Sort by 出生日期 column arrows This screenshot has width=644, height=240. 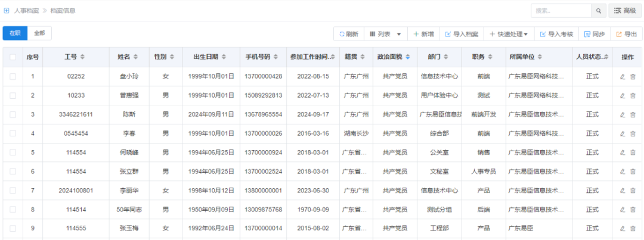pyautogui.click(x=224, y=57)
